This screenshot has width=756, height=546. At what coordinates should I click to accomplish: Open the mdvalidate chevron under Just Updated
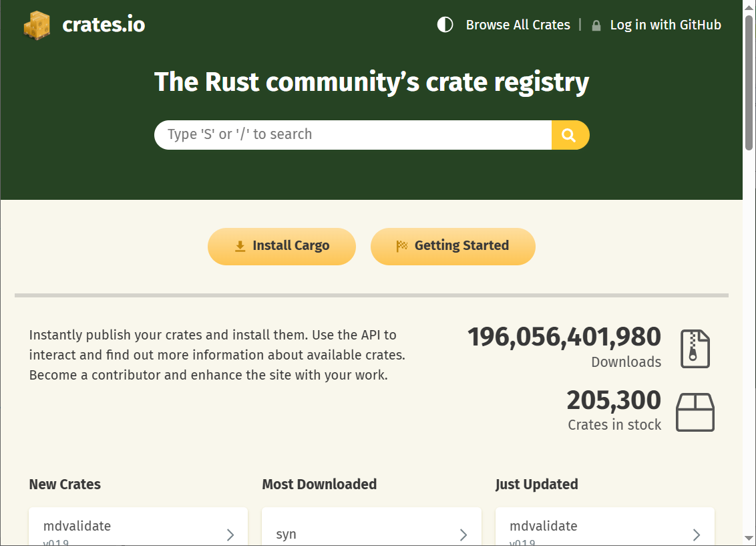tap(697, 534)
